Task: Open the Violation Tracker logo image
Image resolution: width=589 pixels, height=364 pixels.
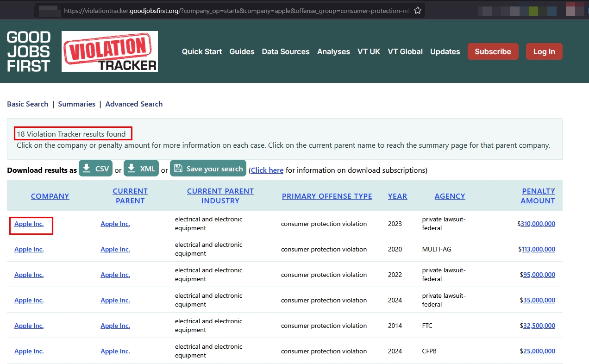Action: coord(110,51)
